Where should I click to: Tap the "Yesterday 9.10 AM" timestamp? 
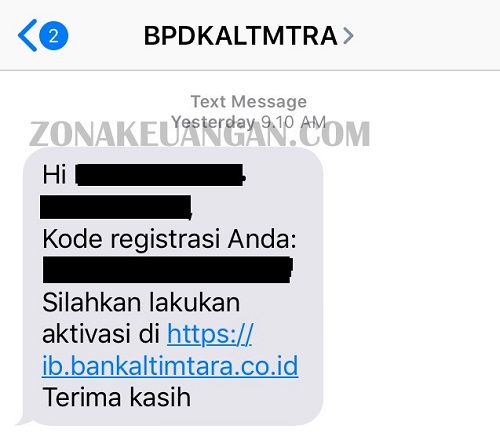[x=249, y=122]
